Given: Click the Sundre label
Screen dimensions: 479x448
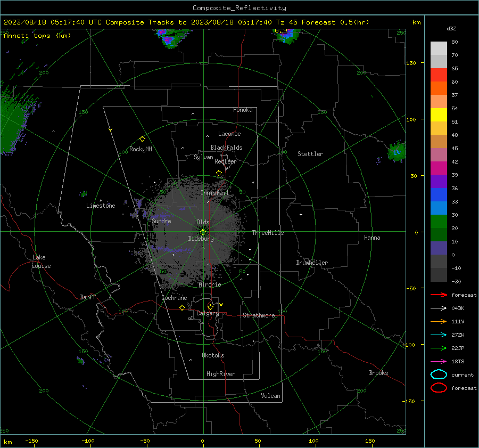Looking at the screenshot, I should click(161, 221).
